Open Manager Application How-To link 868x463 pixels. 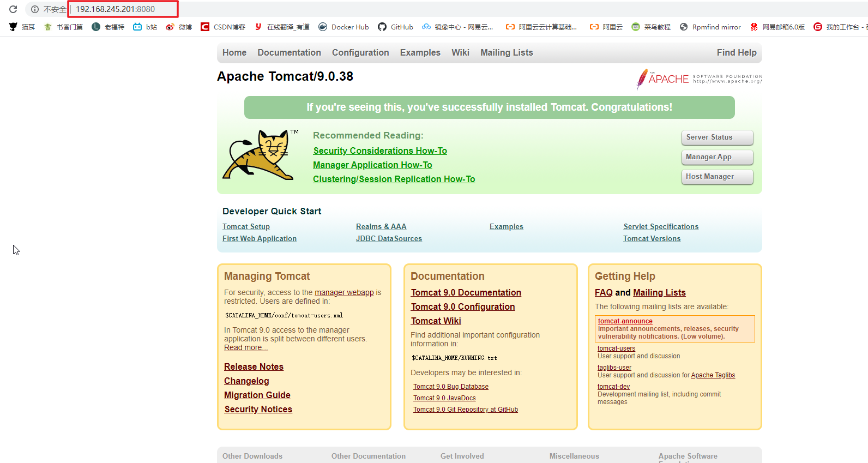tap(372, 165)
